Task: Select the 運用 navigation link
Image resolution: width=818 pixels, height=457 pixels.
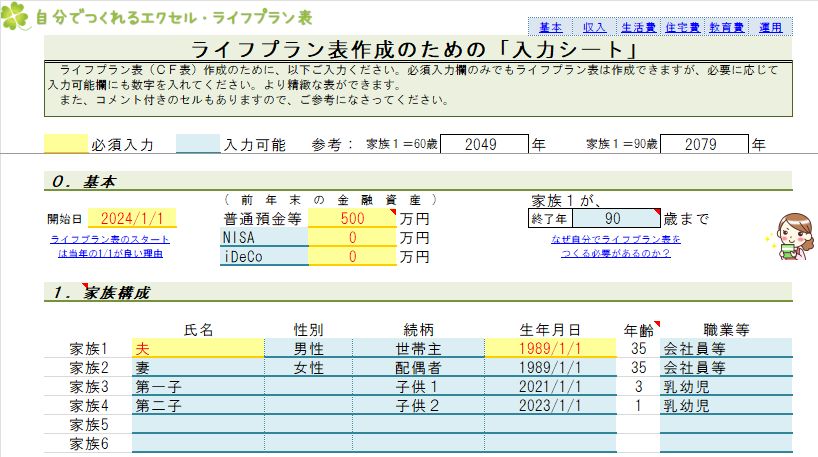Action: (770, 28)
